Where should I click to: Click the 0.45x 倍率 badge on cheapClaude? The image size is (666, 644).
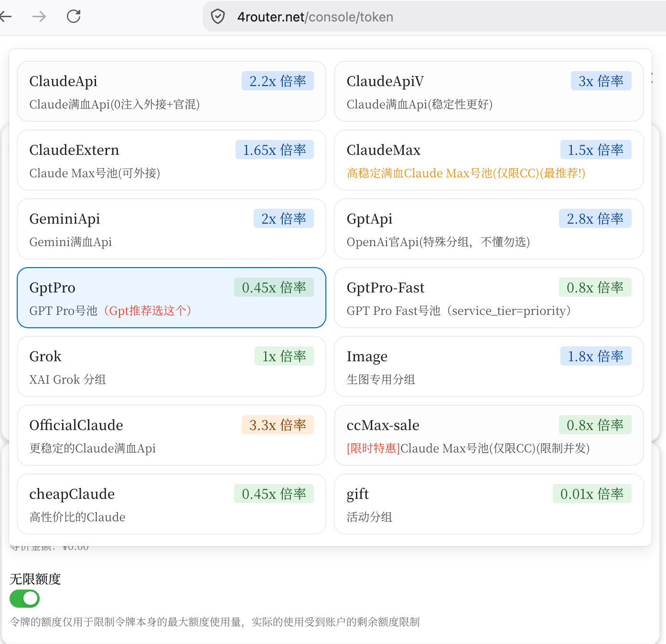pos(274,494)
